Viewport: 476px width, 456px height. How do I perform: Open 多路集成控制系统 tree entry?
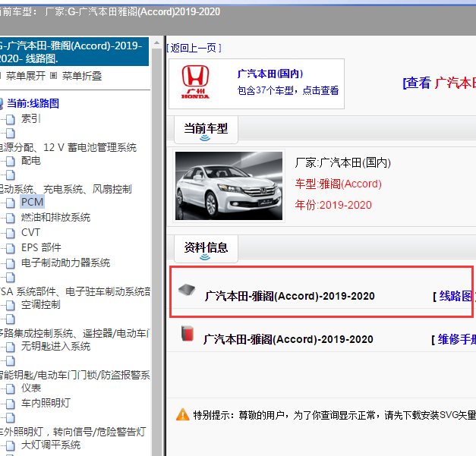click(74, 333)
